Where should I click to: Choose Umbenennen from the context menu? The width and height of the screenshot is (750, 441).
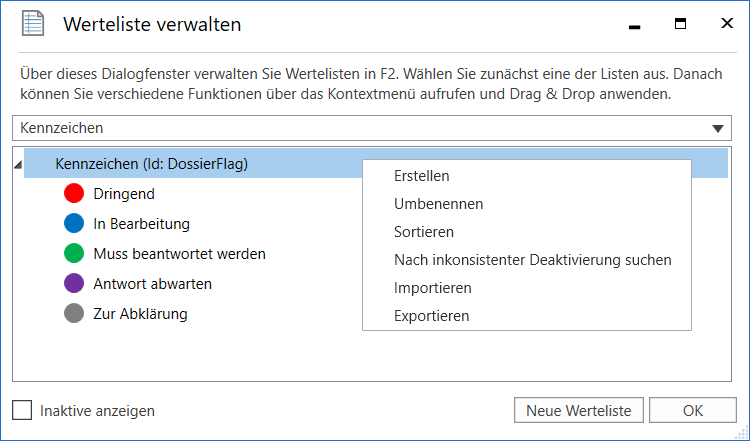click(438, 204)
